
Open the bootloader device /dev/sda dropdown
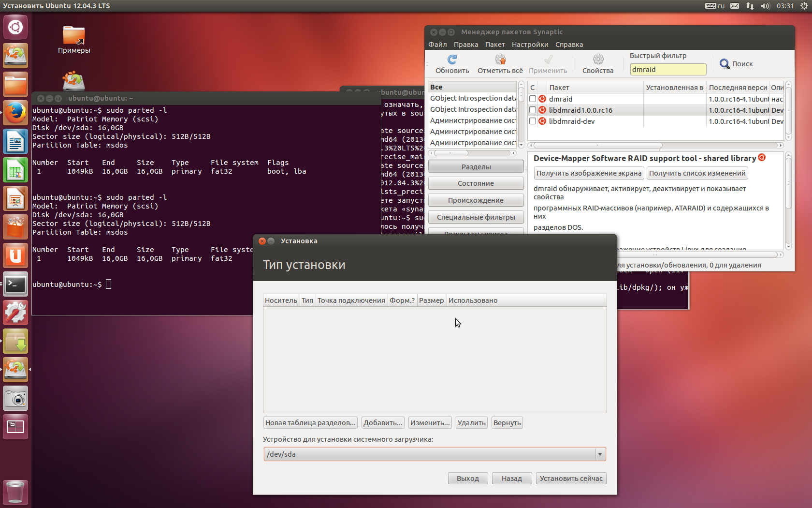coord(435,454)
